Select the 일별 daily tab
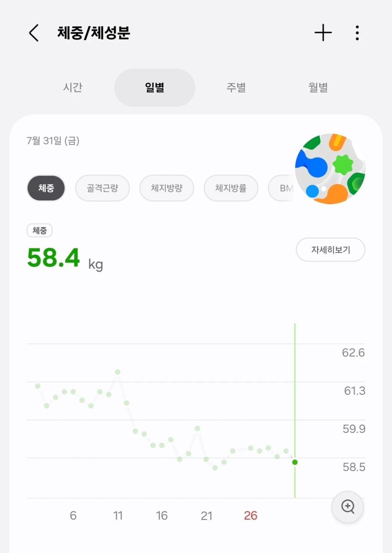The image size is (392, 553). (x=155, y=88)
